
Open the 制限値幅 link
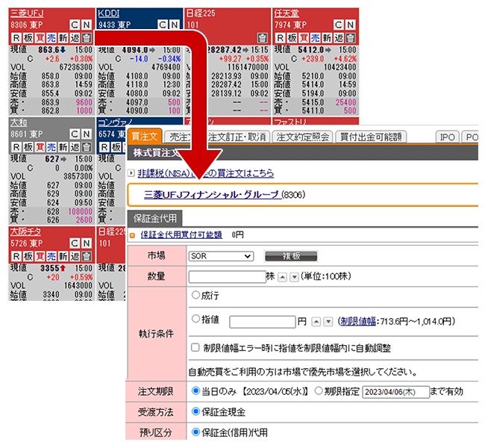tap(358, 321)
